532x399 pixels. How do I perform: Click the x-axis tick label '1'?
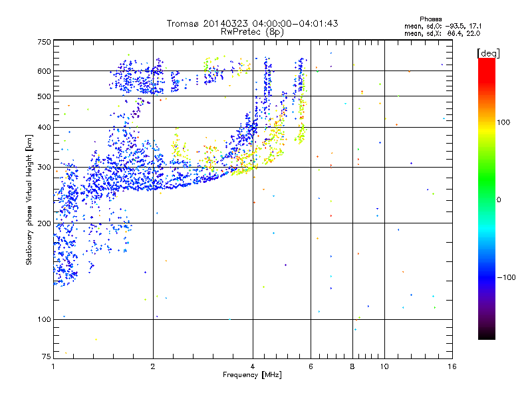click(x=53, y=366)
